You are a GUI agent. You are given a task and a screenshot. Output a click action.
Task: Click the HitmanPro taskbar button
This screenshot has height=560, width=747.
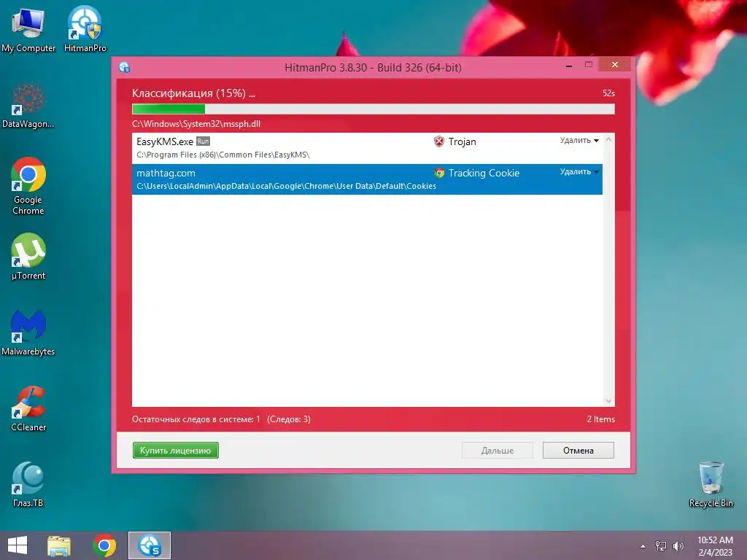coord(149,545)
